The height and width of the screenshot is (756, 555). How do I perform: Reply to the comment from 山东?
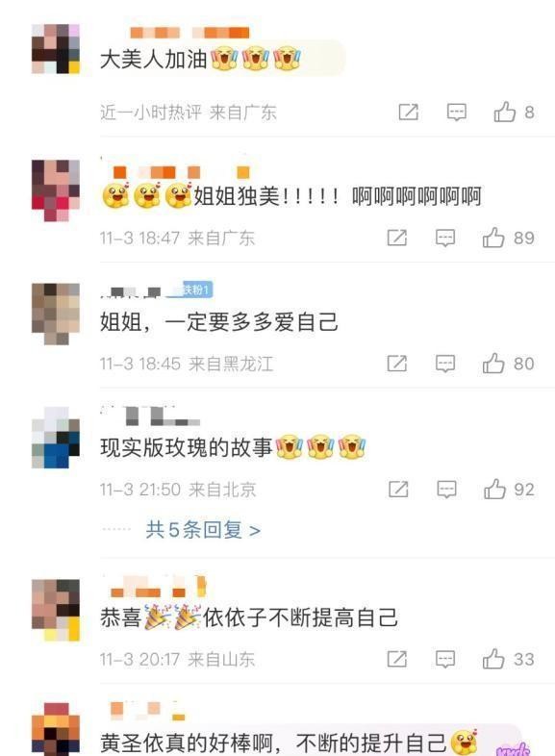pos(445,660)
